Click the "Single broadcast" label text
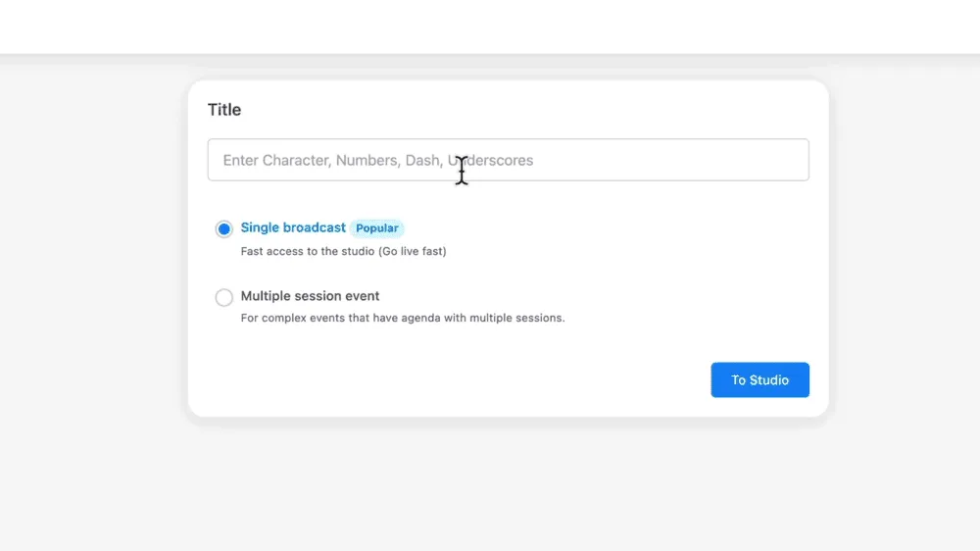This screenshot has height=551, width=980. (x=293, y=227)
